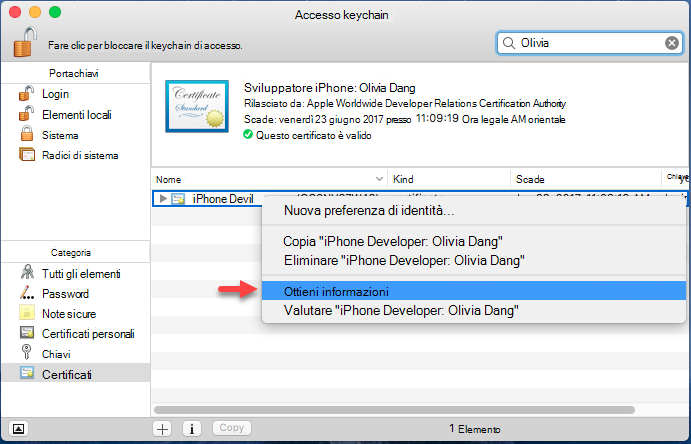The image size is (691, 444).
Task: Choose Eliminare "iPhone Developer: Olivia Dang"
Action: [474, 260]
